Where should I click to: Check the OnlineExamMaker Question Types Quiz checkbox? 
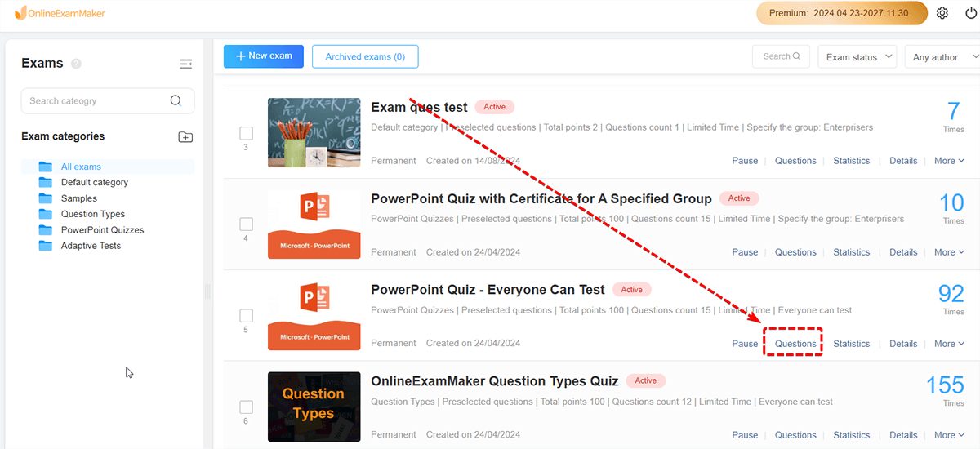(x=246, y=407)
